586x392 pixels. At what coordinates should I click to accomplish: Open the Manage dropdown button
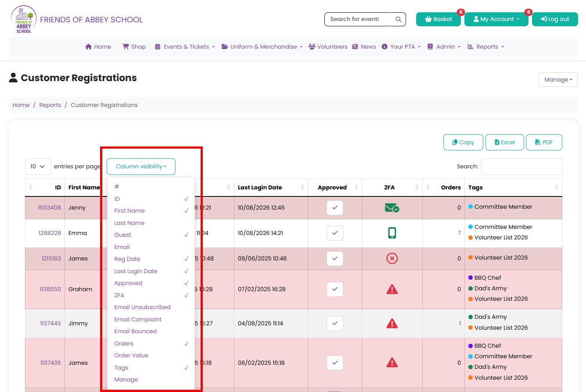click(558, 80)
